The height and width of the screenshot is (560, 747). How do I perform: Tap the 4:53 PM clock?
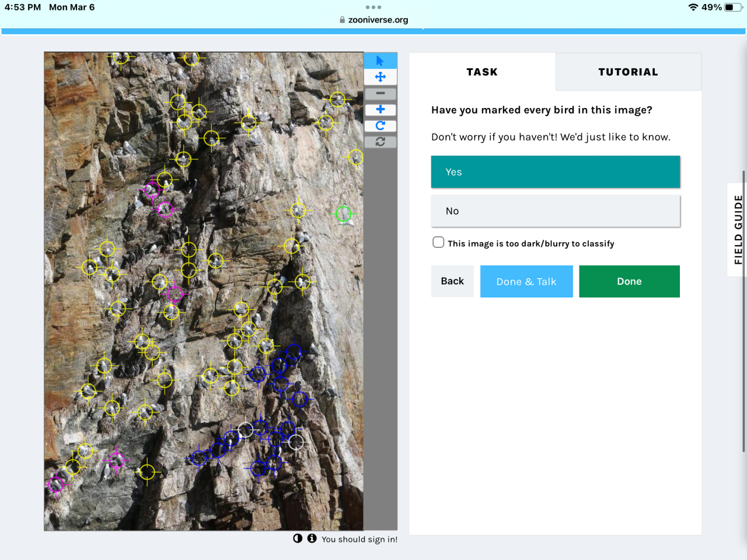tap(23, 8)
